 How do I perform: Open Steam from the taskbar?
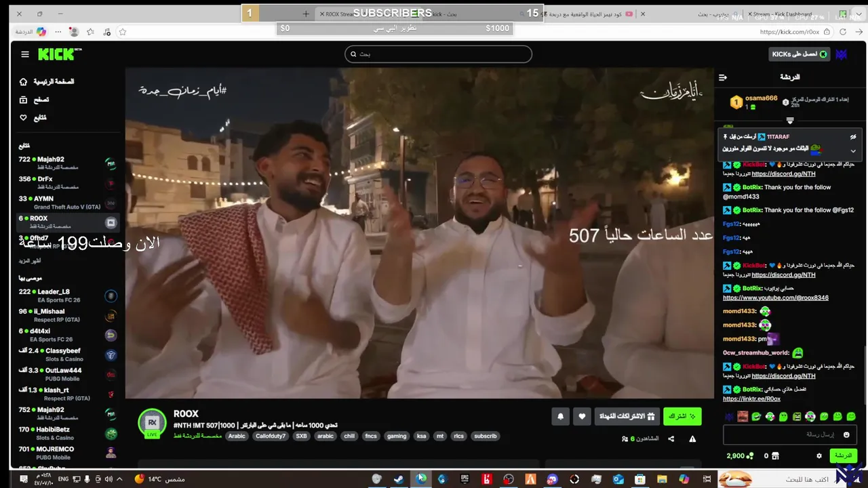[x=399, y=479]
